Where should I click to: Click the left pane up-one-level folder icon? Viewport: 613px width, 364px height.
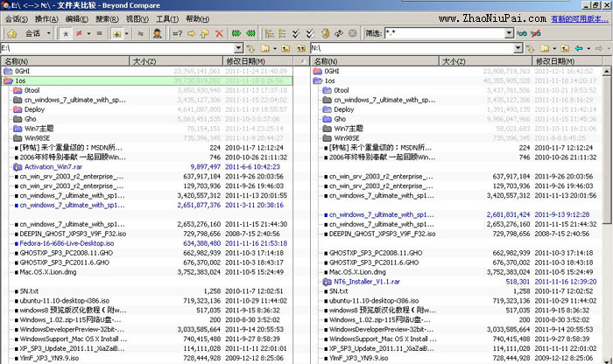[x=285, y=48]
